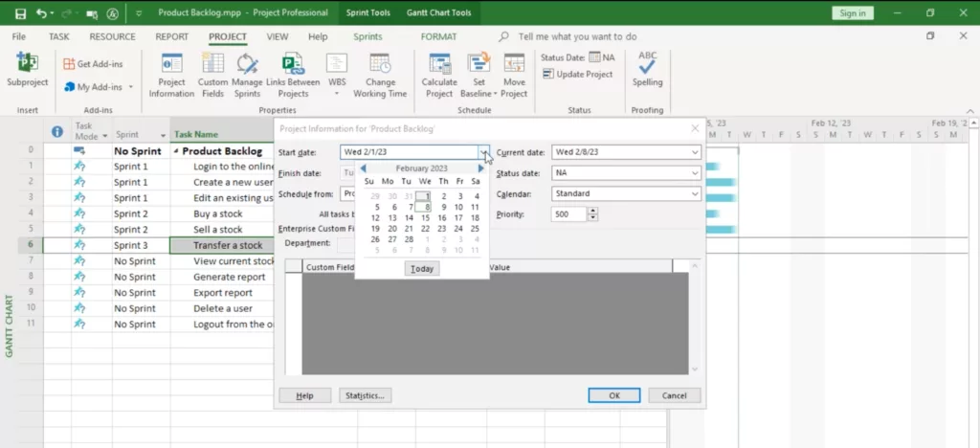The width and height of the screenshot is (980, 448).
Task: Open My Add-ins menu
Action: (99, 87)
